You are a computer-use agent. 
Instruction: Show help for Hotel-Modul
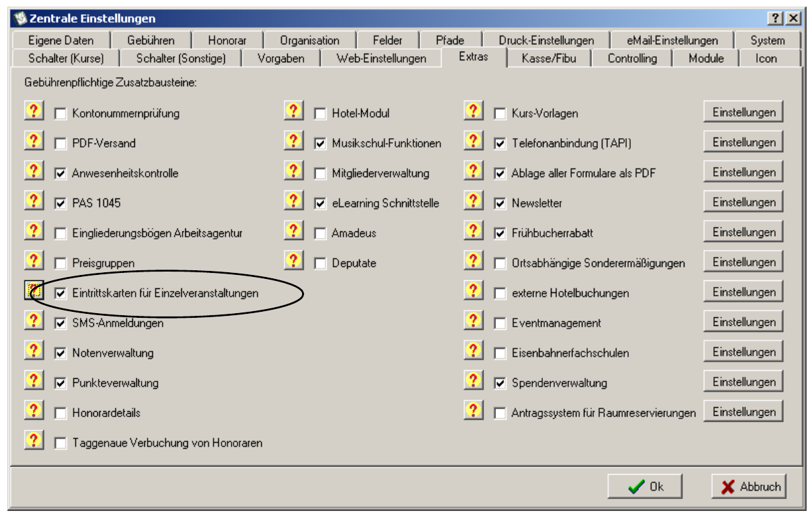click(x=293, y=111)
